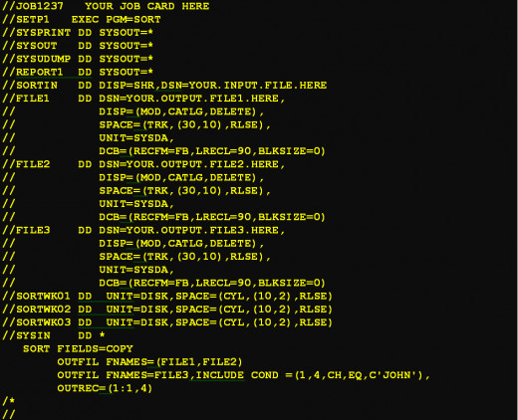Image resolution: width=518 pixels, height=420 pixels.
Task: Click the SORTWK02 DD name
Action: pyautogui.click(x=43, y=310)
